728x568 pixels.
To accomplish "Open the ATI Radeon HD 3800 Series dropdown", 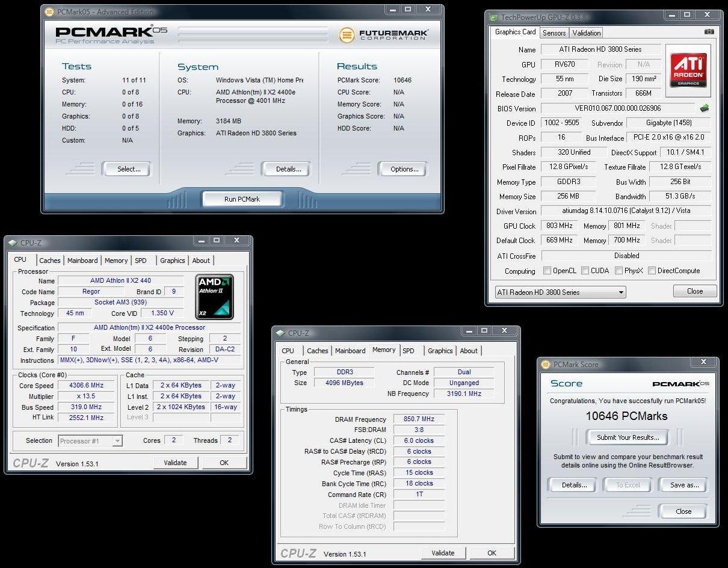I will pos(560,292).
